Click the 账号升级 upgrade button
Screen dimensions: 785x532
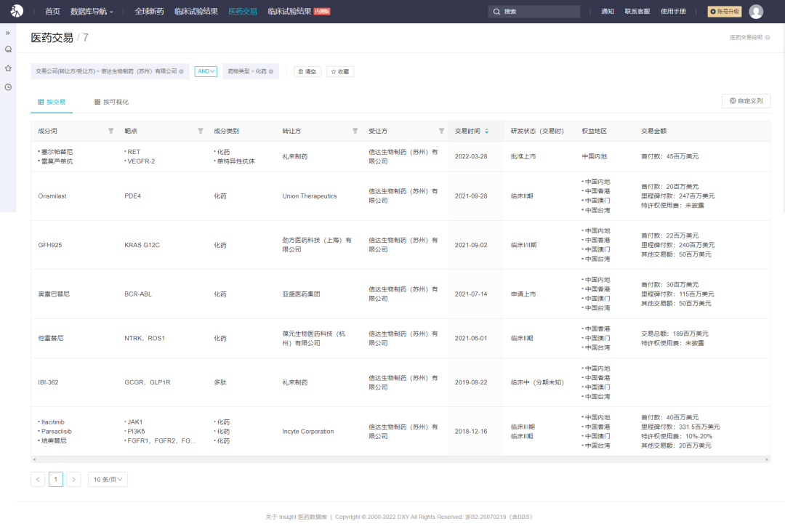pos(725,12)
